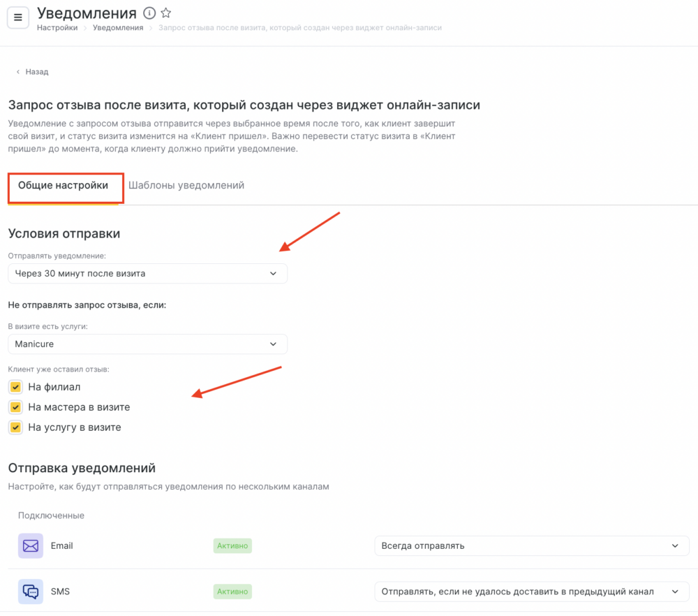Open the Email Всегда отправлять dropdown

tap(532, 545)
